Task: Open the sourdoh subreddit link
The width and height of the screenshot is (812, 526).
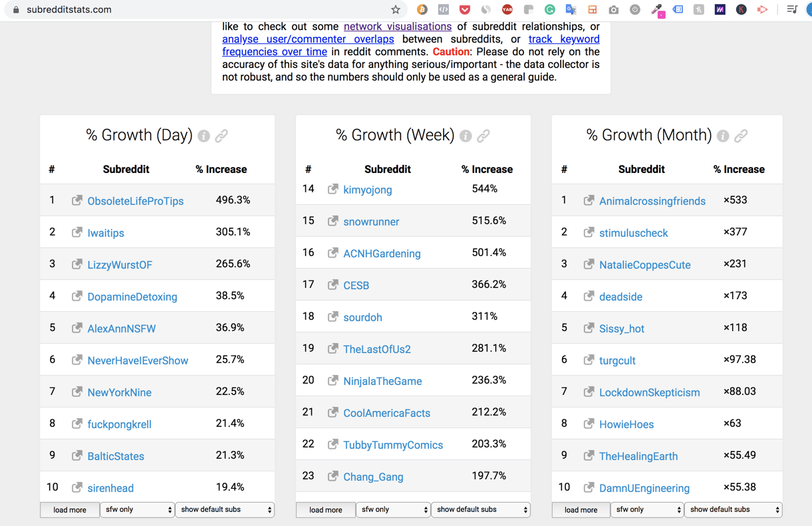Action: click(362, 317)
